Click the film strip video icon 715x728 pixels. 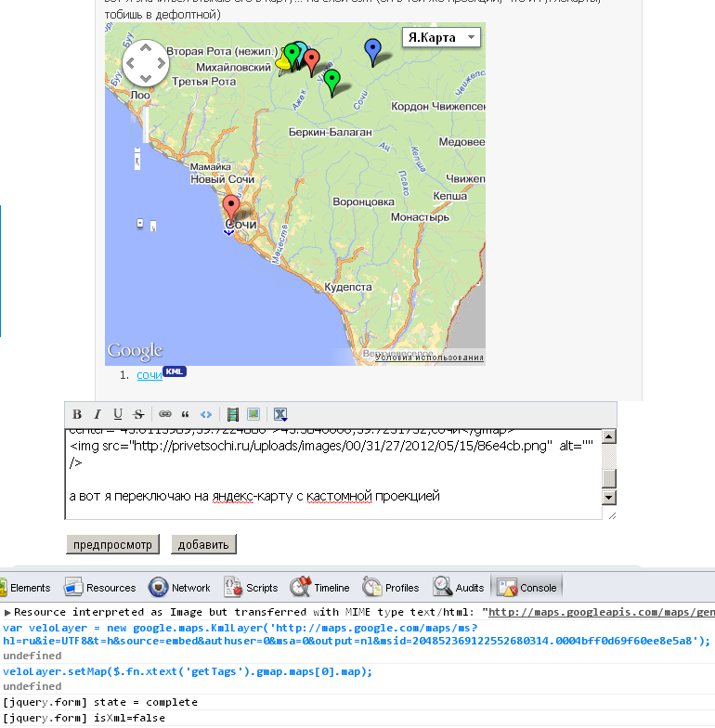pyautogui.click(x=233, y=414)
